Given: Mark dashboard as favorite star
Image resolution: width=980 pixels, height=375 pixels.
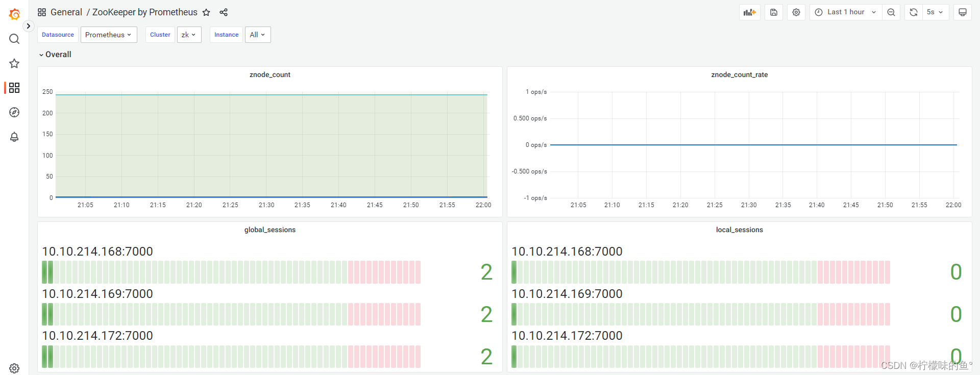Looking at the screenshot, I should pyautogui.click(x=206, y=12).
